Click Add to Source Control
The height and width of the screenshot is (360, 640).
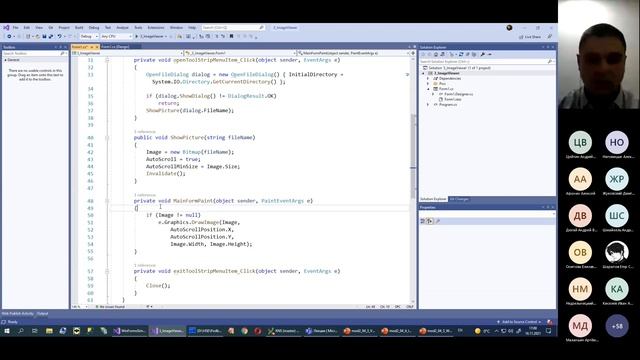click(x=519, y=322)
